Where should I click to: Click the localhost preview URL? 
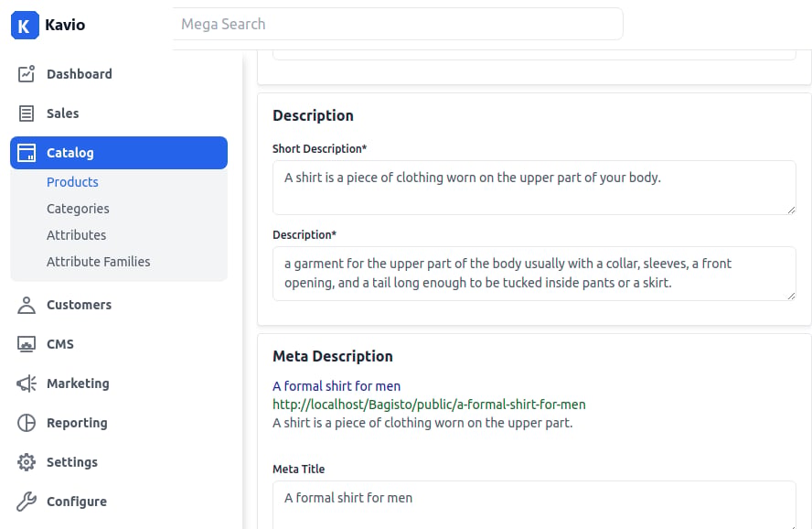tap(429, 405)
